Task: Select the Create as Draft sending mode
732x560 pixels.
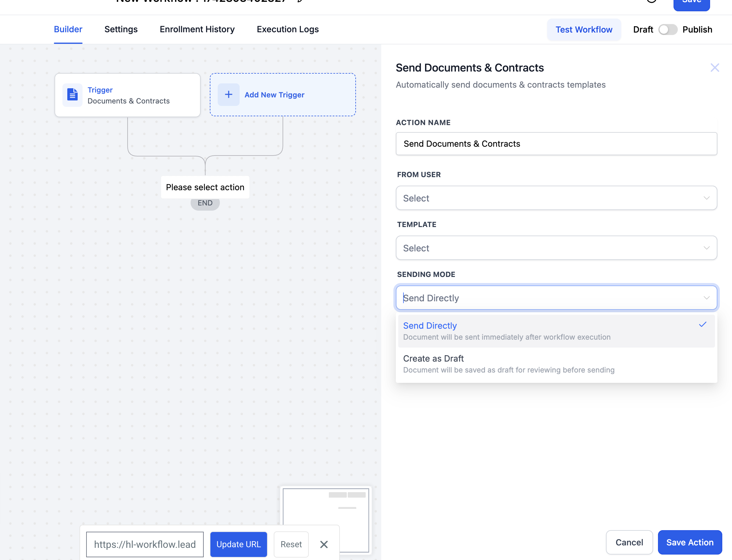Action: [x=433, y=358]
